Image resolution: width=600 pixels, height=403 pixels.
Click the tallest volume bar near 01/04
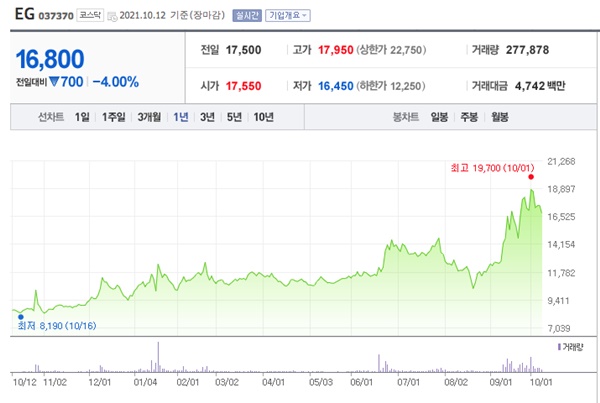(x=158, y=357)
